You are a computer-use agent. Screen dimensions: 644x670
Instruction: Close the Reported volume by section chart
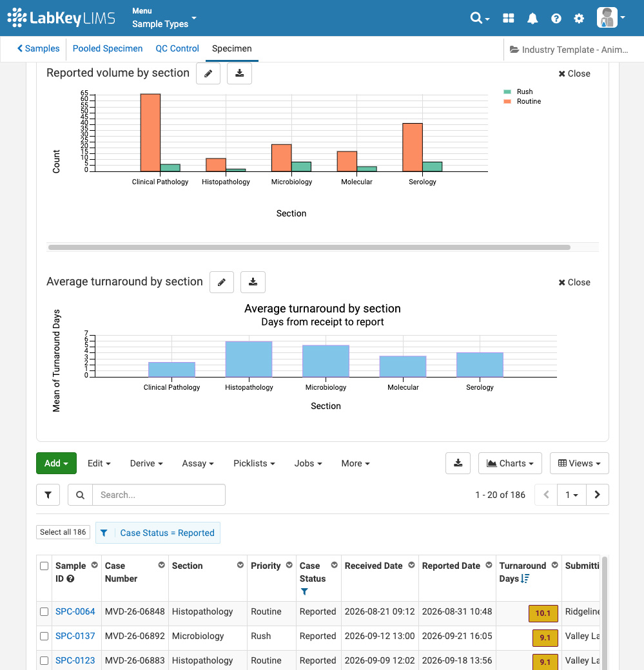(574, 73)
